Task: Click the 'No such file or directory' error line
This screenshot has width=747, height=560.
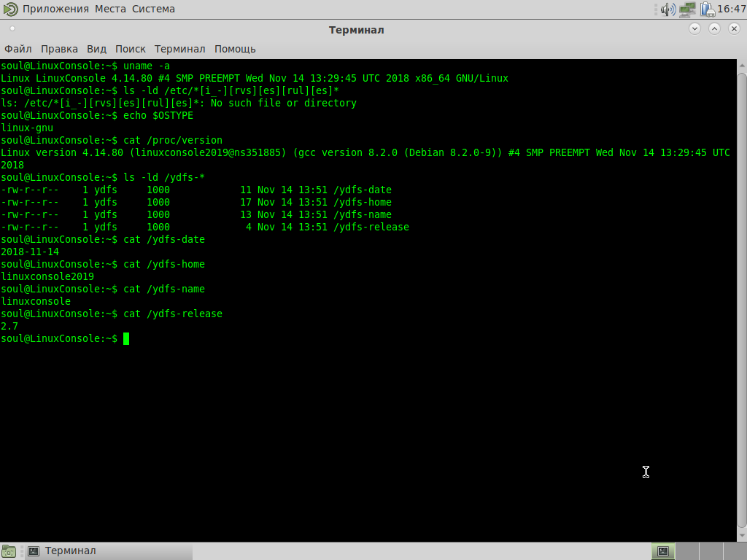Action: [179, 103]
